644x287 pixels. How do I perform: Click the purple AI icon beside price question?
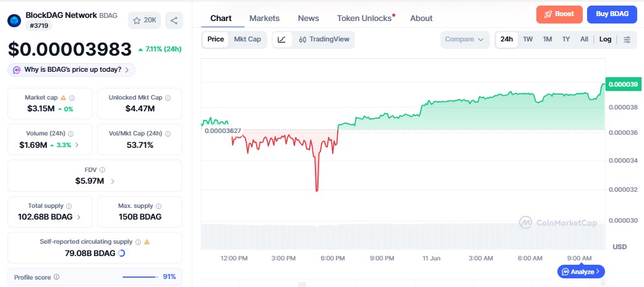[17, 70]
